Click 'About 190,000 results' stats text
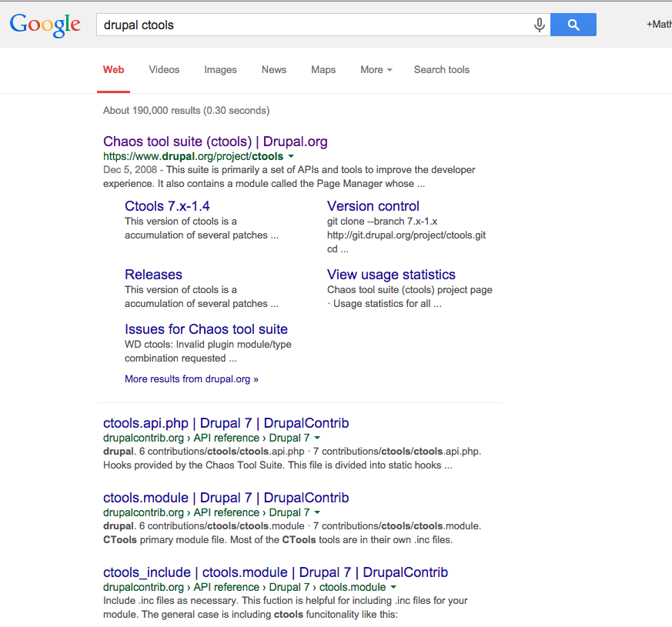Viewport: 672px width, 627px height. click(186, 111)
